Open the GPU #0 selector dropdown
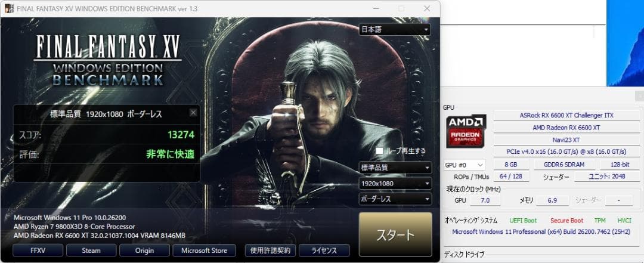The image size is (644, 263). point(465,165)
